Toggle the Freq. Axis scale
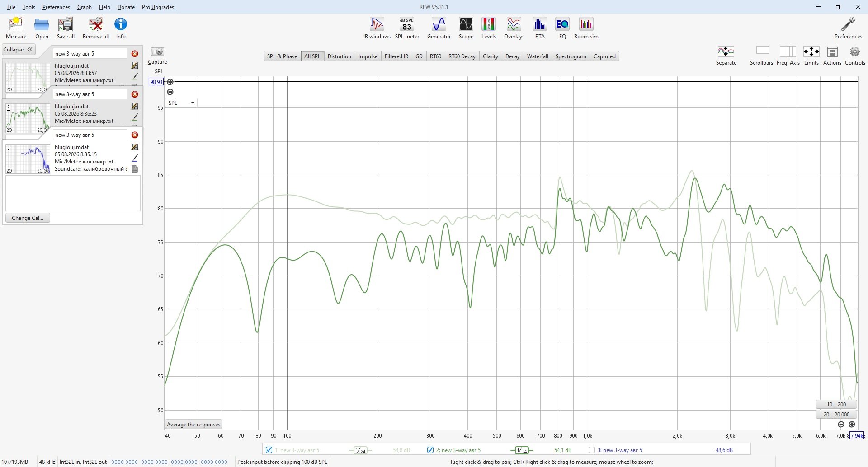Screen dimensions: 868x467 pos(788,56)
